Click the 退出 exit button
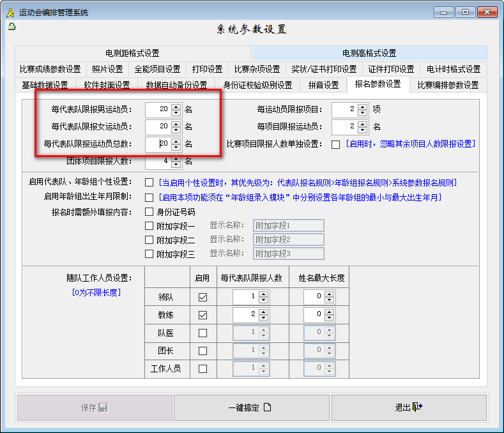504x433 pixels. pos(409,407)
